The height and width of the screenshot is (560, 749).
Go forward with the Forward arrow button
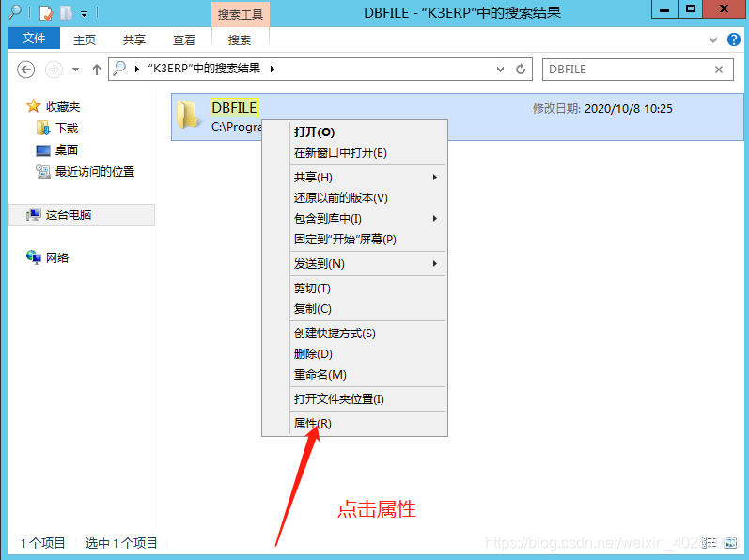(54, 70)
